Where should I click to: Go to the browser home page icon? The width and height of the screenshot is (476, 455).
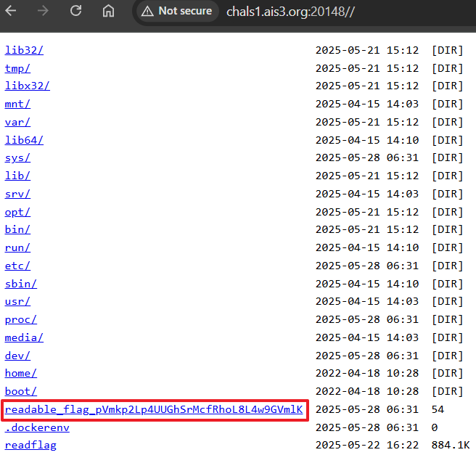108,11
